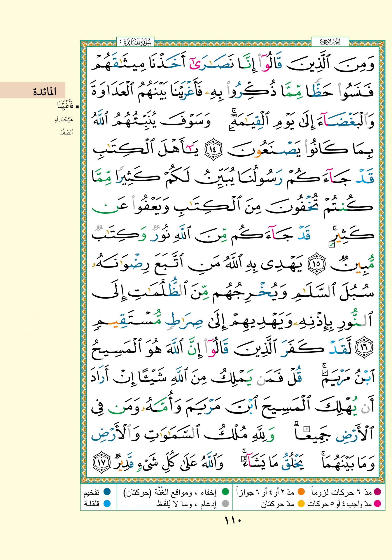
Task: Click the margin explanation هيّجنا أو ألصقنا
Action: pyautogui.click(x=64, y=126)
